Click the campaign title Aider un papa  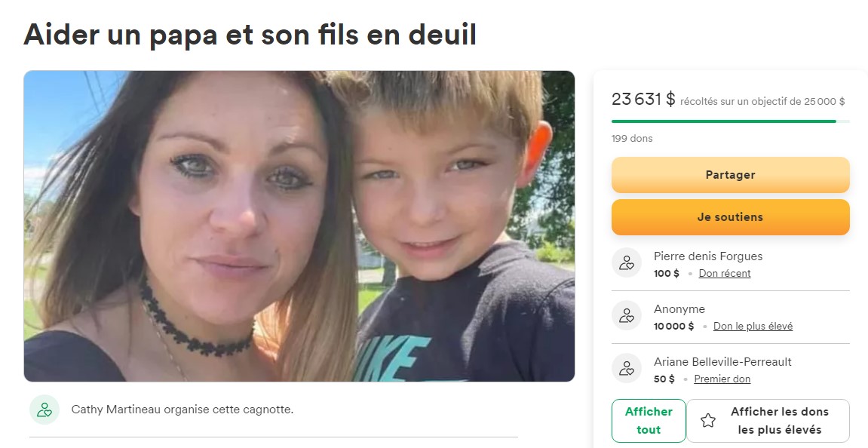click(250, 35)
